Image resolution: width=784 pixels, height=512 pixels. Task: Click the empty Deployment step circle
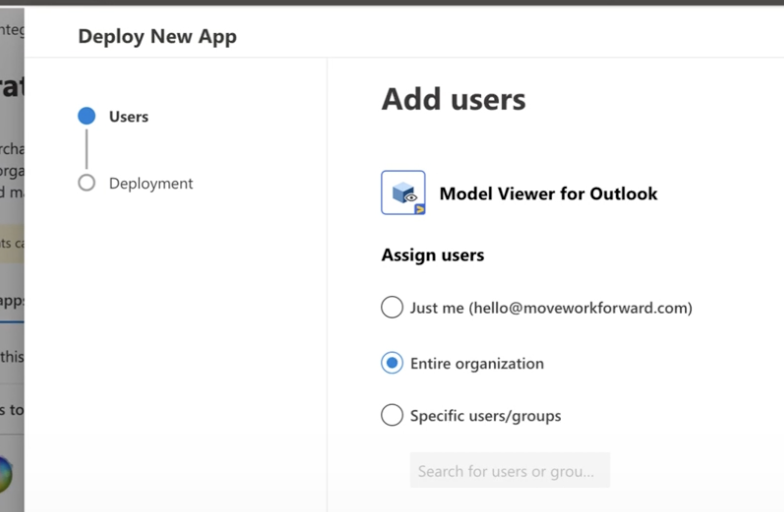[x=87, y=183]
